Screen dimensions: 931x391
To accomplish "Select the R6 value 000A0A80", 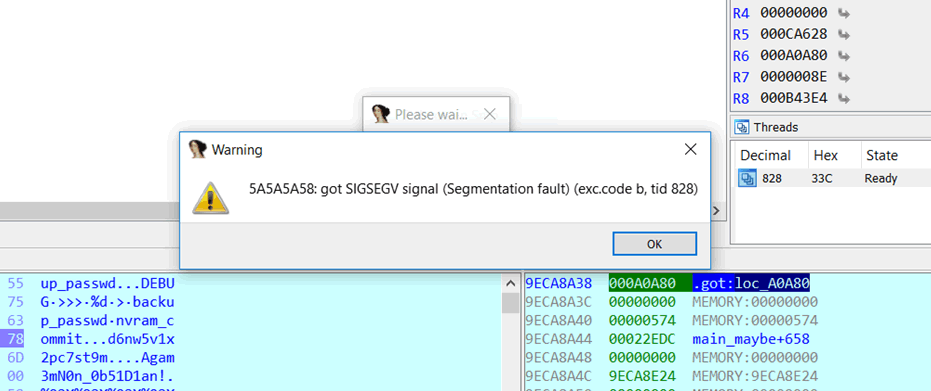I will point(794,56).
